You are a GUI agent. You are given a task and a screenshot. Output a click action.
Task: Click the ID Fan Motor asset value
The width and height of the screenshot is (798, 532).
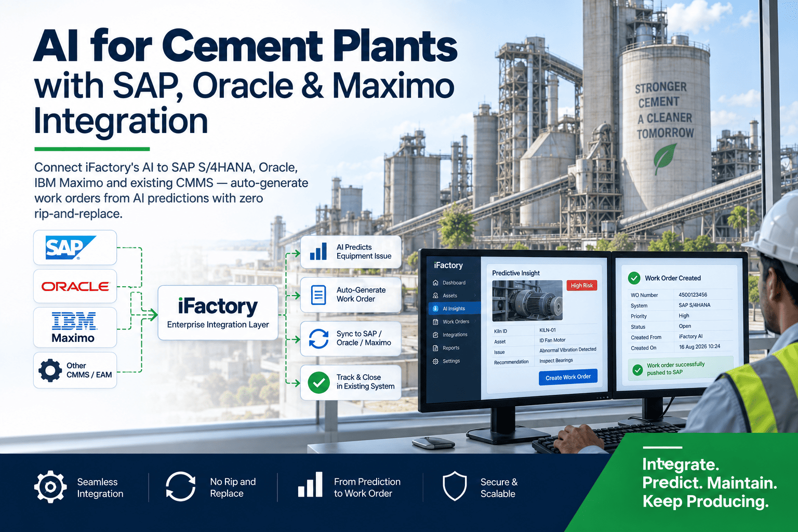(552, 340)
